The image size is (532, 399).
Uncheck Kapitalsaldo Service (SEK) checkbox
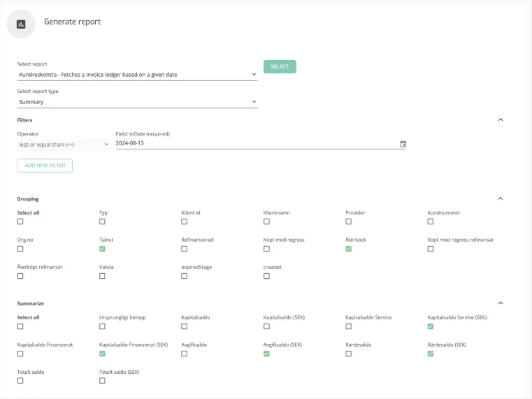point(431,326)
